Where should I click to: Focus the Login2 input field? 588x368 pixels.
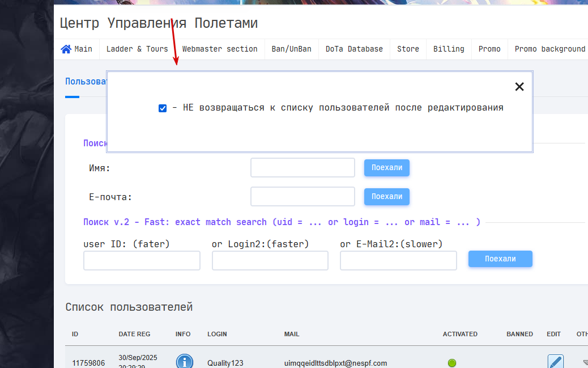coord(270,261)
